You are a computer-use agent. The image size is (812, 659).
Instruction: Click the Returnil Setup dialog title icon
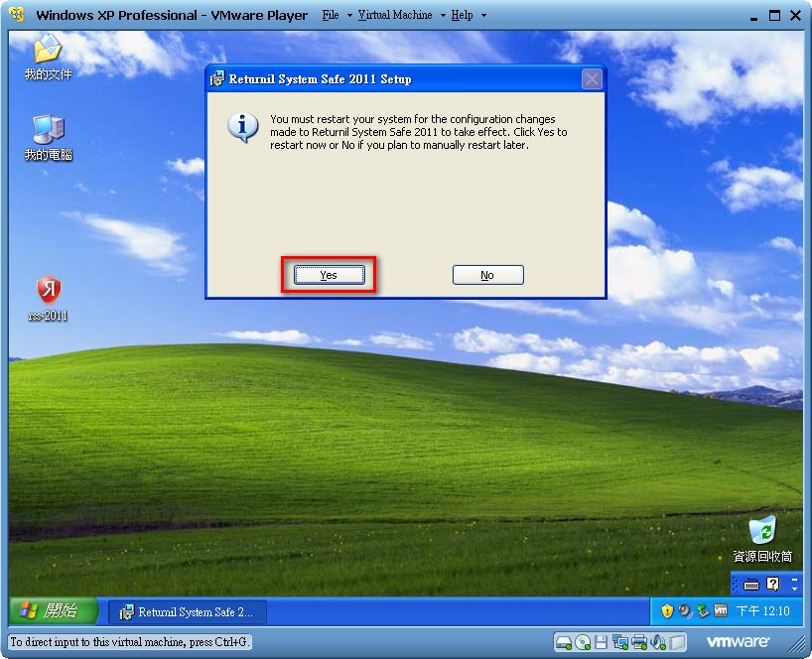(x=216, y=78)
